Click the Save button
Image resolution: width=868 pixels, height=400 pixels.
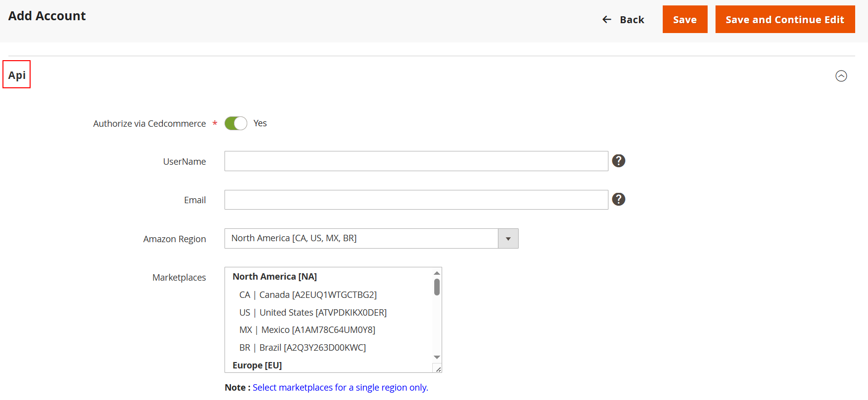(x=684, y=20)
